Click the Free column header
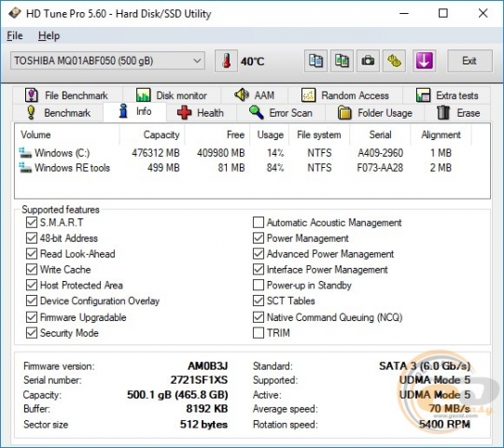Screen dimensions: 504x448 click(x=217, y=134)
